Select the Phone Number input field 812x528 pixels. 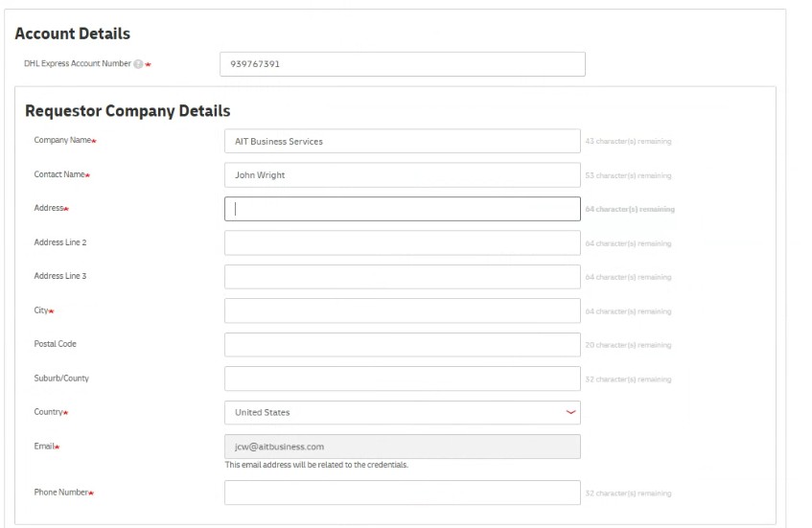pos(402,493)
